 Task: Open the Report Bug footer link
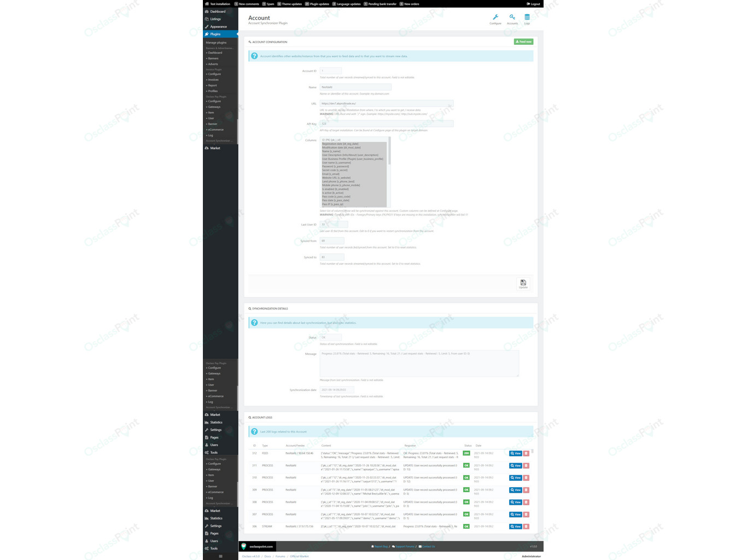(380, 546)
